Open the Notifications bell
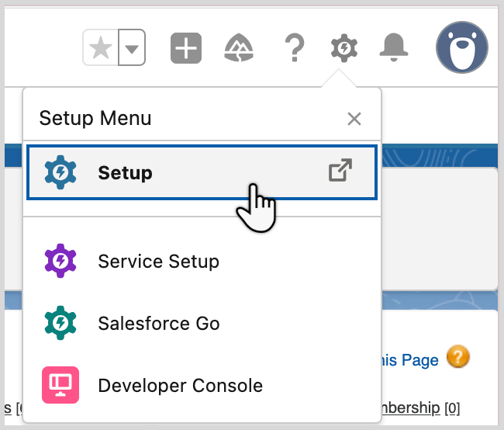 tap(394, 47)
